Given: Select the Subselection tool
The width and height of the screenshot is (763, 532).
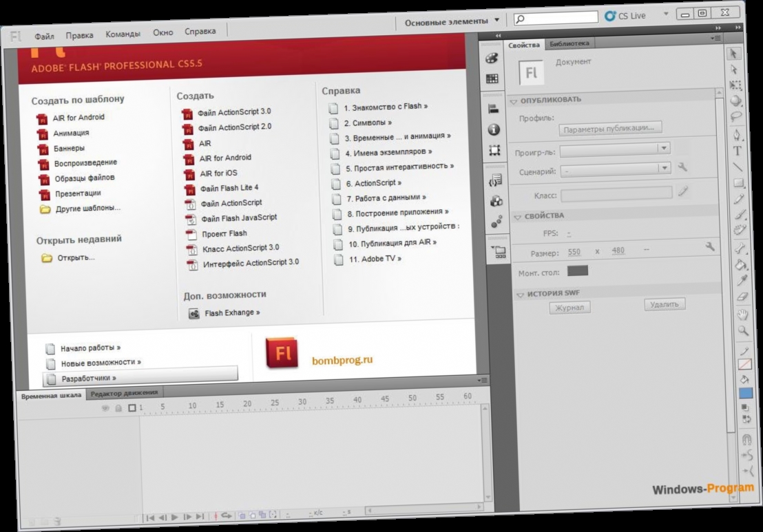Looking at the screenshot, I should (x=734, y=70).
